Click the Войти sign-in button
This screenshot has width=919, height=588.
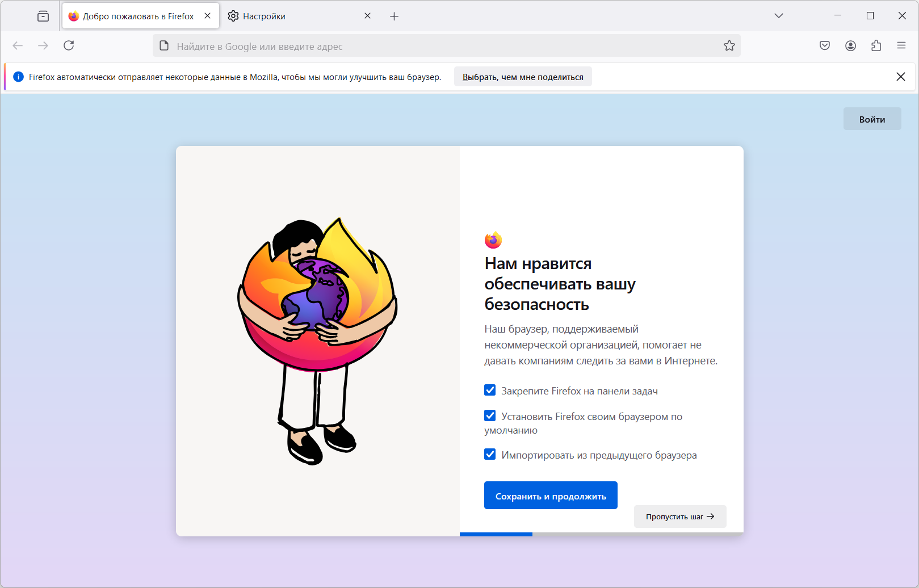872,119
